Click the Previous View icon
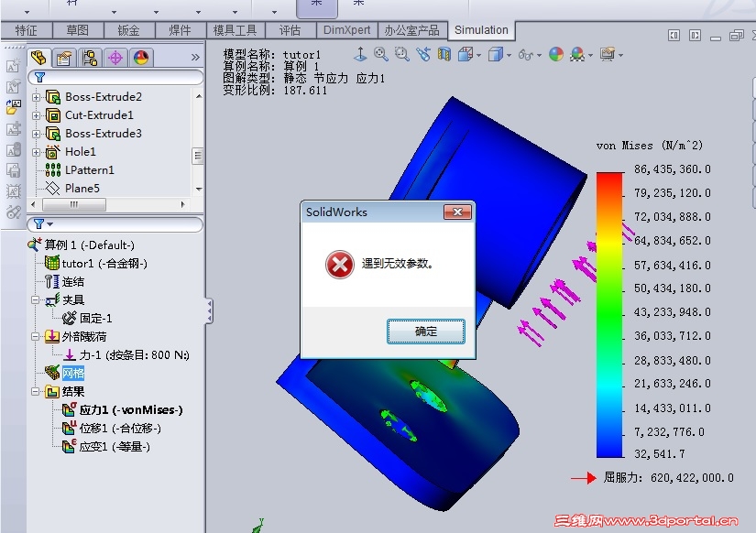This screenshot has height=533, width=756. [422, 54]
